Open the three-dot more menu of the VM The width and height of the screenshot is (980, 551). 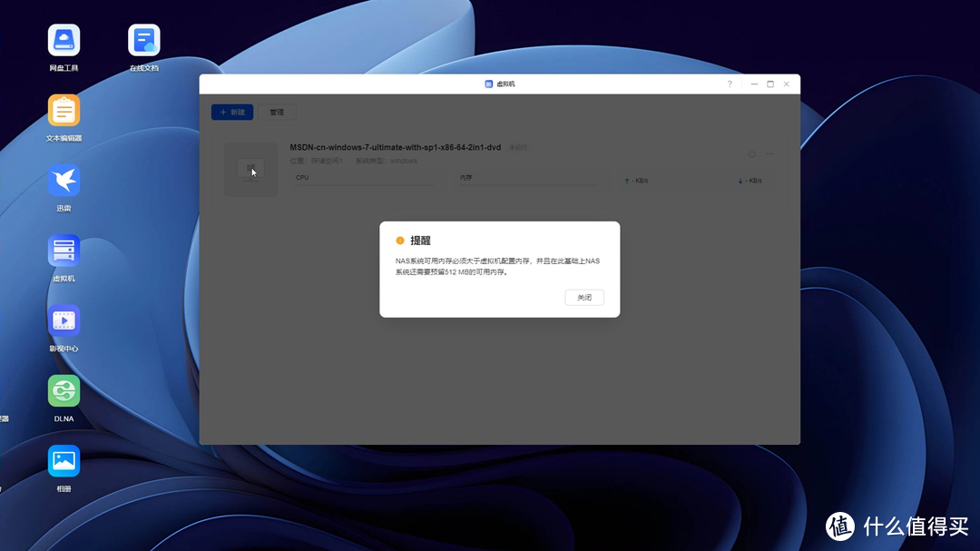click(x=770, y=153)
